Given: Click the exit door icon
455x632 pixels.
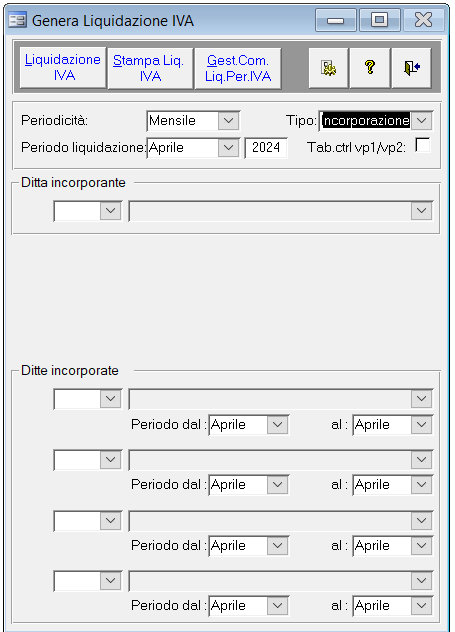Looking at the screenshot, I should [x=411, y=68].
